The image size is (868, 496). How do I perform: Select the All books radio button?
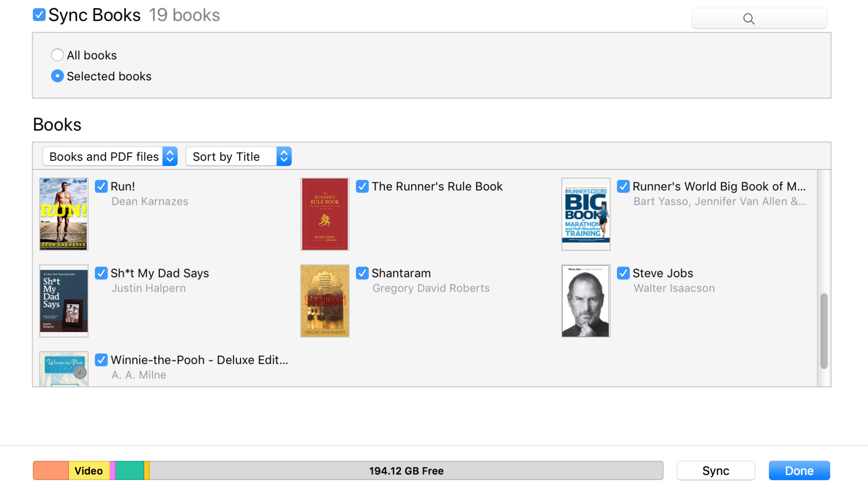(57, 55)
